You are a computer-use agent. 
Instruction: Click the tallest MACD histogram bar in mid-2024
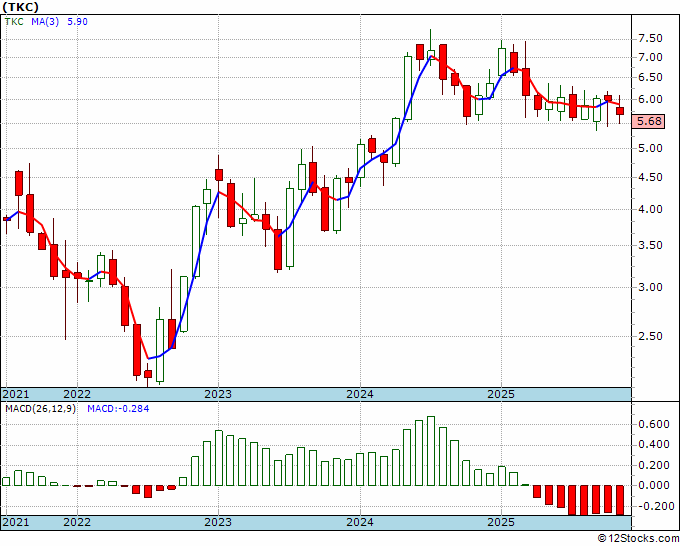[431, 451]
